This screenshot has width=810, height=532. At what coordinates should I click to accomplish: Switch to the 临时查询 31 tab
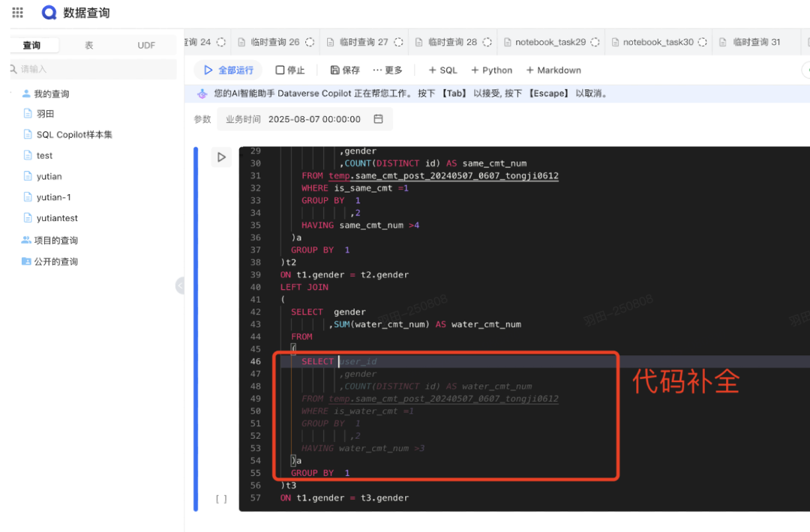click(x=757, y=42)
